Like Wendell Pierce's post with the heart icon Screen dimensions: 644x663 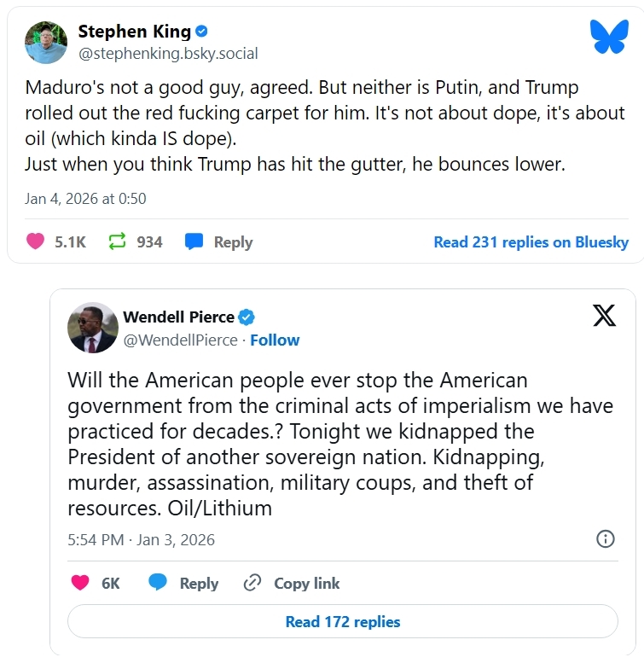(79, 583)
